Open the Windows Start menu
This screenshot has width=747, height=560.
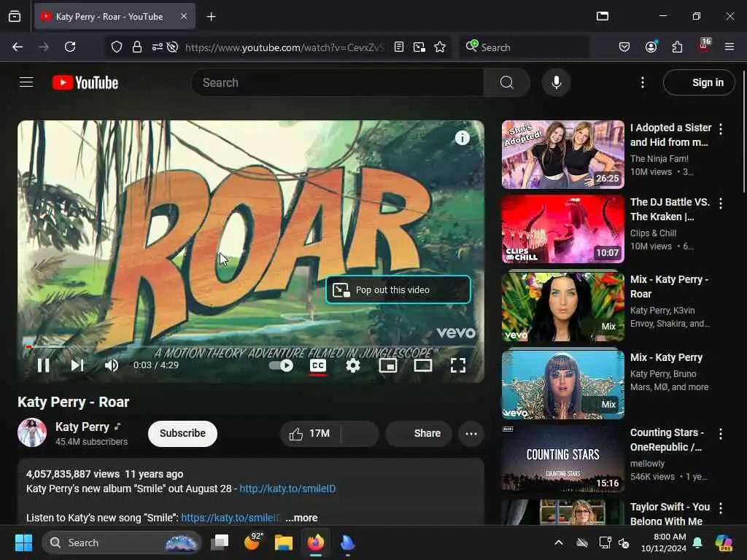[23, 542]
